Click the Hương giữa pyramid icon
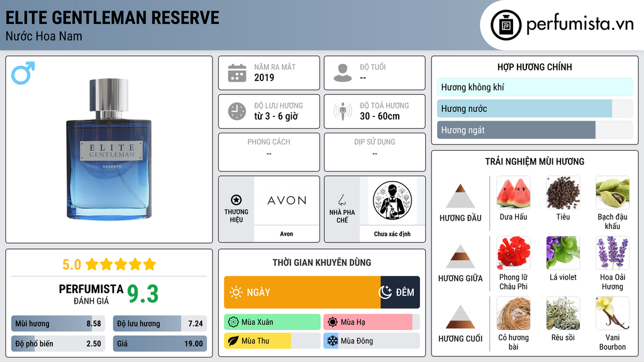 pos(460,256)
